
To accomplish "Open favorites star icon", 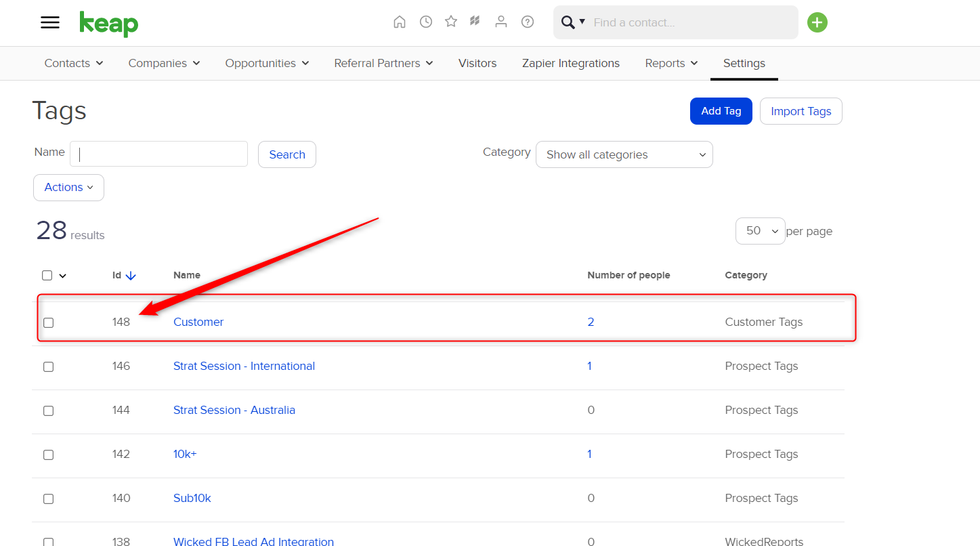I will 451,22.
